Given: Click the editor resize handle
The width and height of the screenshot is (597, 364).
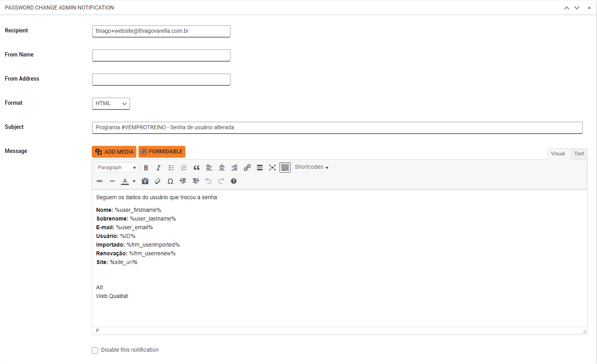Looking at the screenshot, I should click(584, 331).
